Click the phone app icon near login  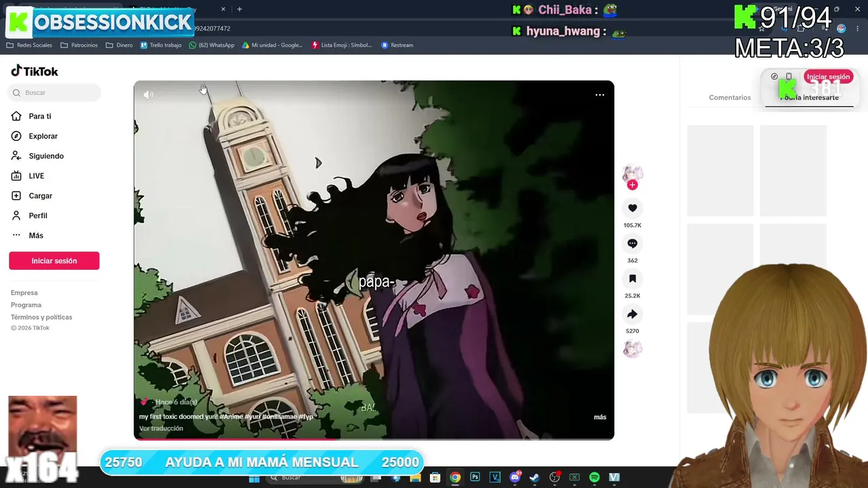coord(789,77)
